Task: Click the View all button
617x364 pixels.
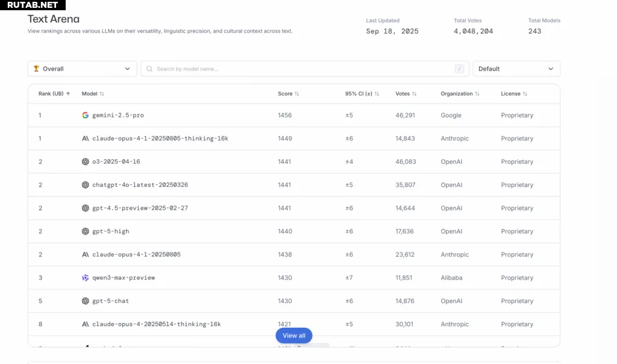Action: [x=294, y=336]
